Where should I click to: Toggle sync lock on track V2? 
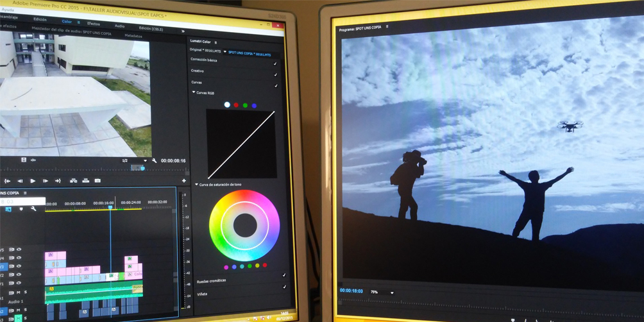(x=12, y=275)
